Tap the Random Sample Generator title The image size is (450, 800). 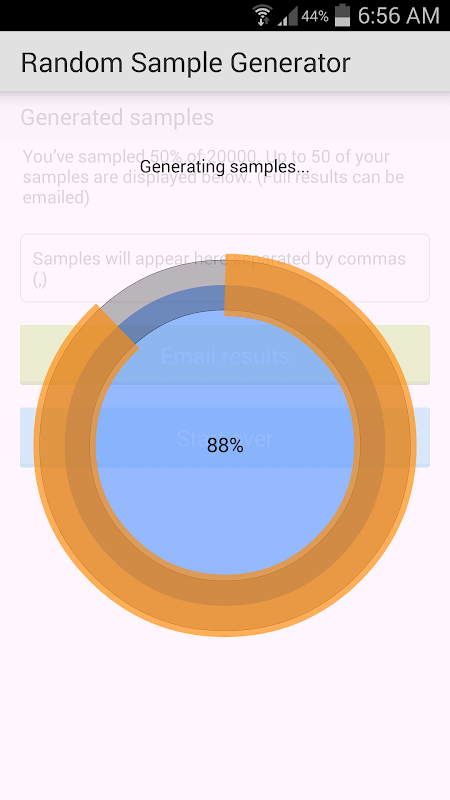pyautogui.click(x=185, y=63)
